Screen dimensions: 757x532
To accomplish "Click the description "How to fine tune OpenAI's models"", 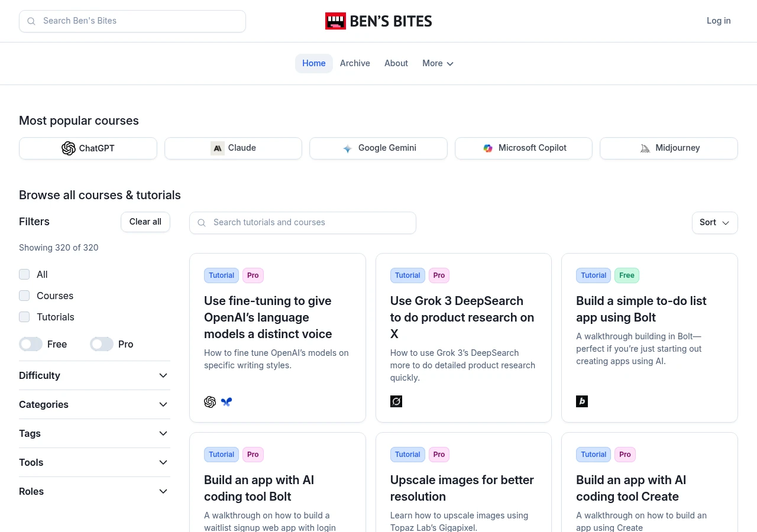I will click(276, 359).
